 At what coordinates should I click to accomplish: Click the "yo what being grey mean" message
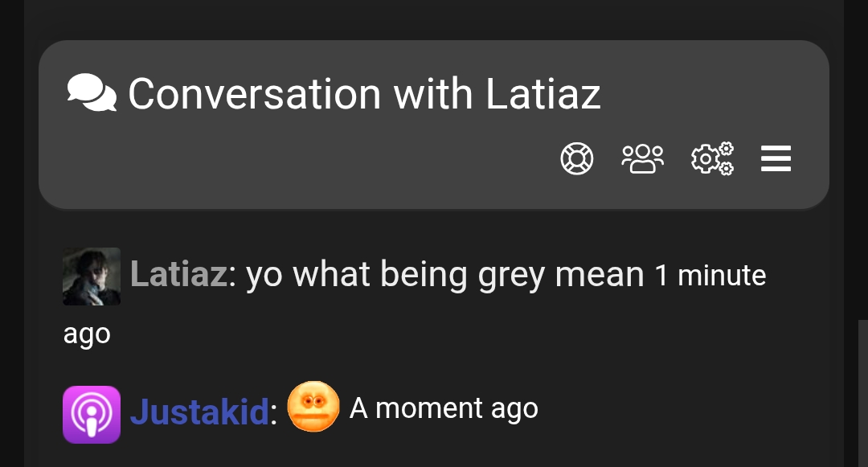point(444,275)
